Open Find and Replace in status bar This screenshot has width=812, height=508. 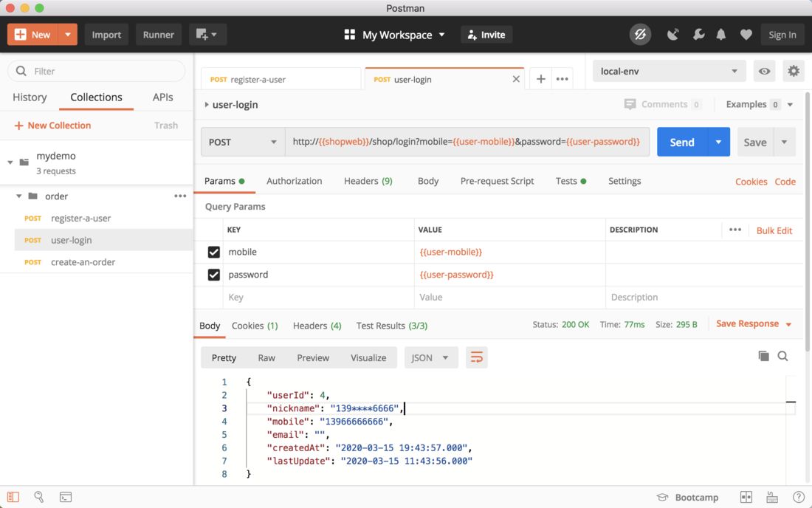coord(39,498)
